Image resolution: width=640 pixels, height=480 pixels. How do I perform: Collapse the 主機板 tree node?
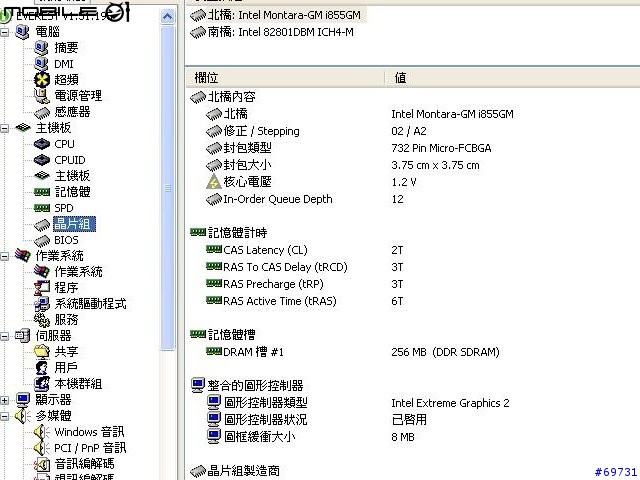point(4,128)
